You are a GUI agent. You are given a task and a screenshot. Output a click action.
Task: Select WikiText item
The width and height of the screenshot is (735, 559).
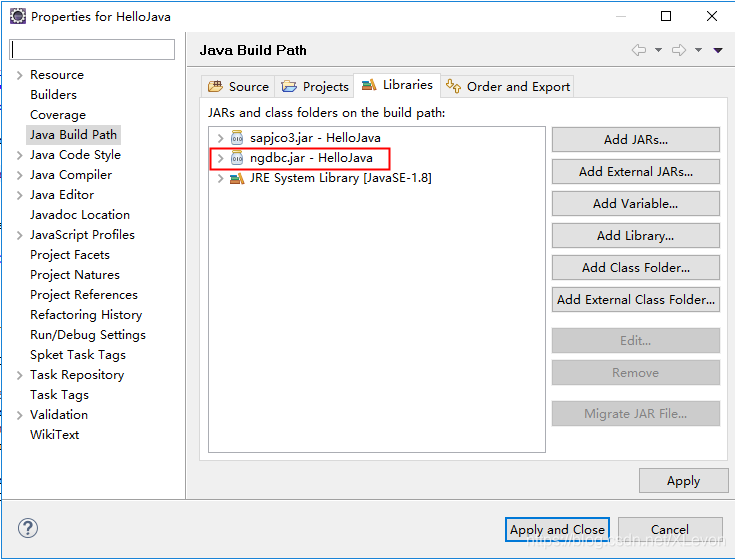click(54, 435)
